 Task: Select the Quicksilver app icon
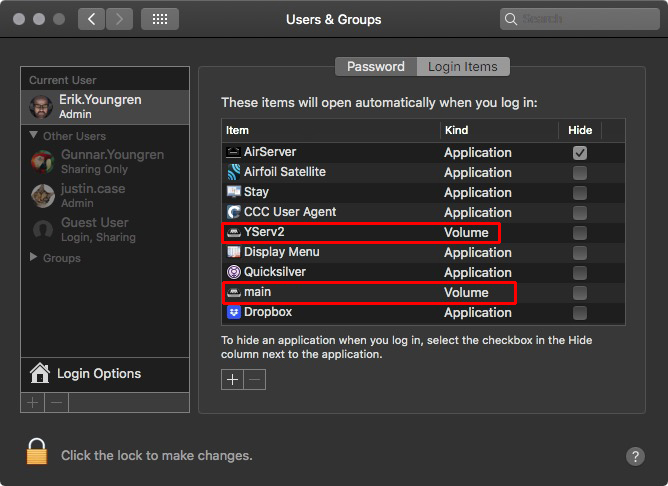pyautogui.click(x=233, y=272)
